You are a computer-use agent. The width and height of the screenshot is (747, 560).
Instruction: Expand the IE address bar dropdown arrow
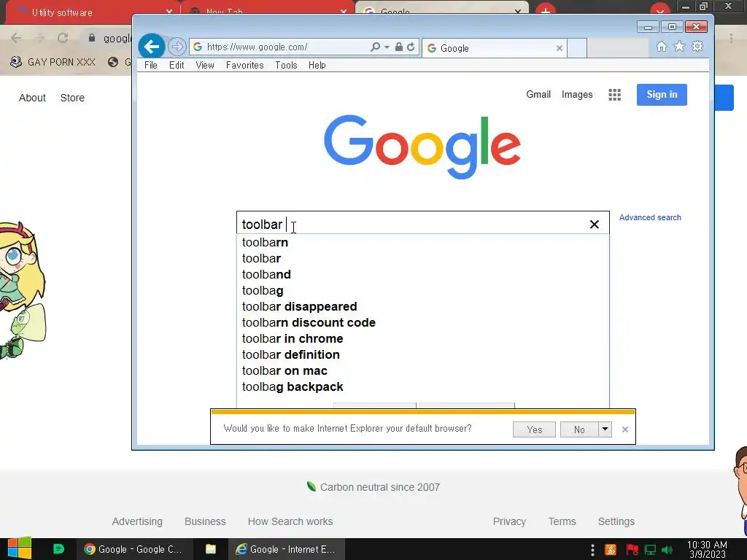[x=387, y=47]
